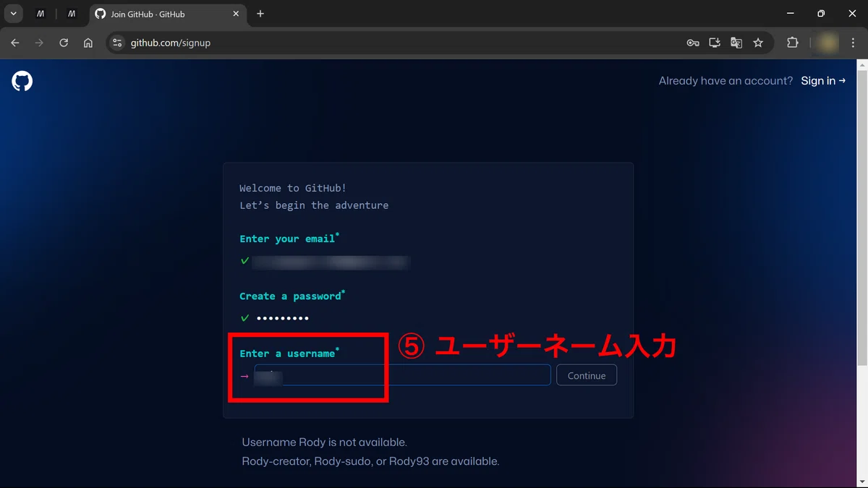868x488 pixels.
Task: Click the Sign in link
Action: [823, 81]
